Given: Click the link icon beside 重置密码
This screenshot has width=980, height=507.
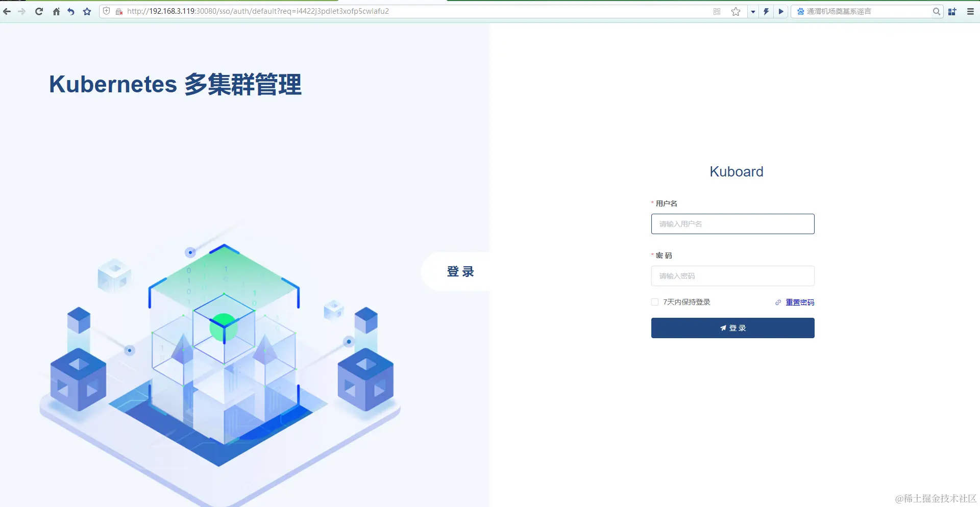Looking at the screenshot, I should pyautogui.click(x=778, y=302).
